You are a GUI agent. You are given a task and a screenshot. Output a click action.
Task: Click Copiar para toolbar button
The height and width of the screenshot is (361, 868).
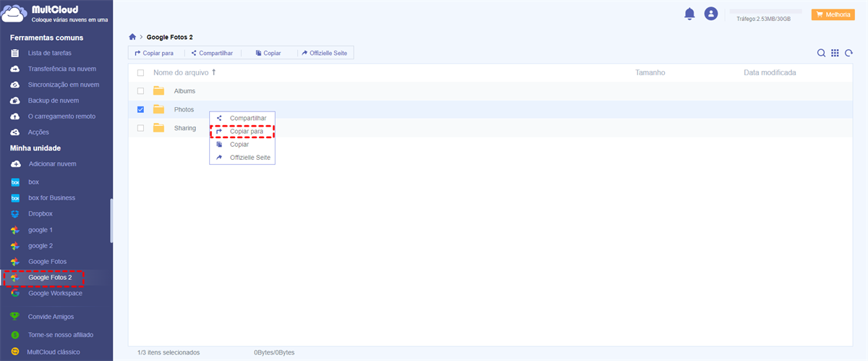tap(154, 53)
